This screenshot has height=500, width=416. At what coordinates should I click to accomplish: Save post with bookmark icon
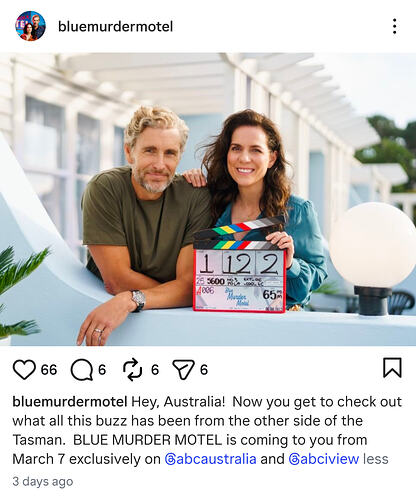pyautogui.click(x=392, y=368)
